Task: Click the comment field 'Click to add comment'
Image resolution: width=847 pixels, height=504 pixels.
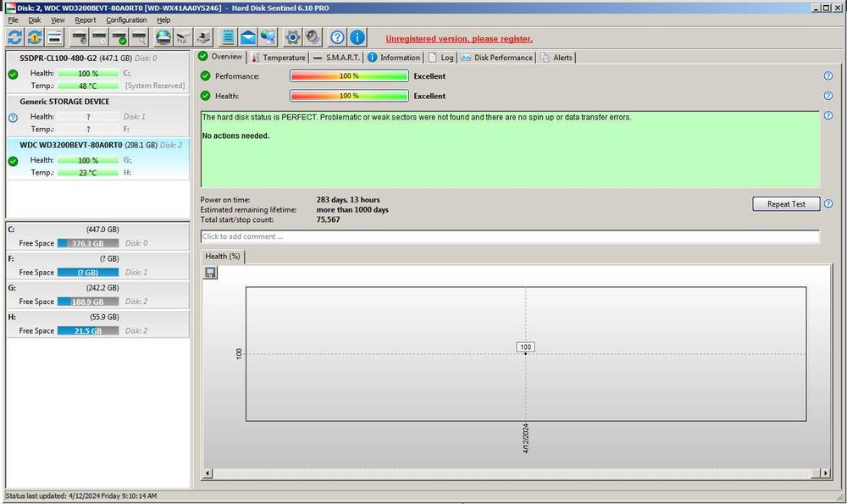Action: (510, 236)
